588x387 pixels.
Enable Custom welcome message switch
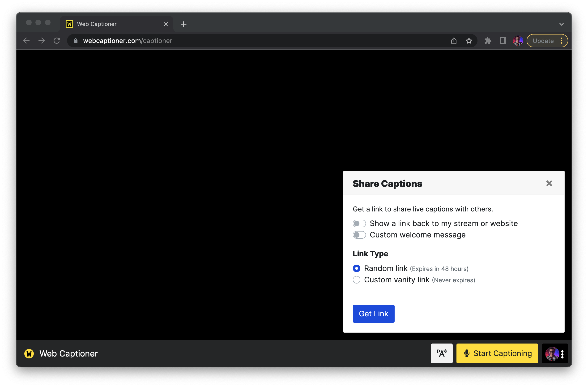[359, 235]
